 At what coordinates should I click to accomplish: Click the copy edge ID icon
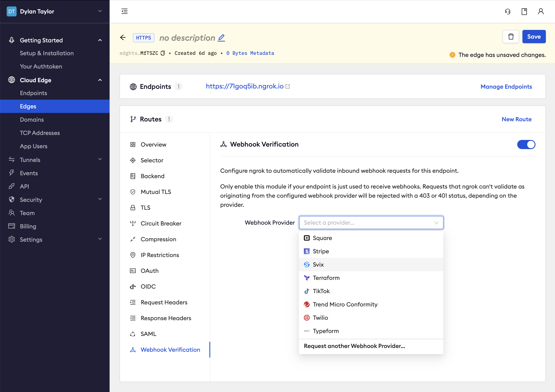coord(163,53)
